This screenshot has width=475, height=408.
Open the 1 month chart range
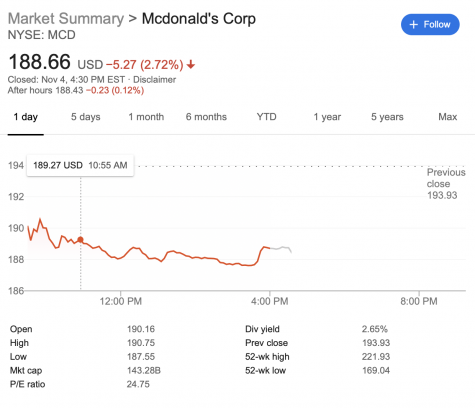[x=146, y=117]
